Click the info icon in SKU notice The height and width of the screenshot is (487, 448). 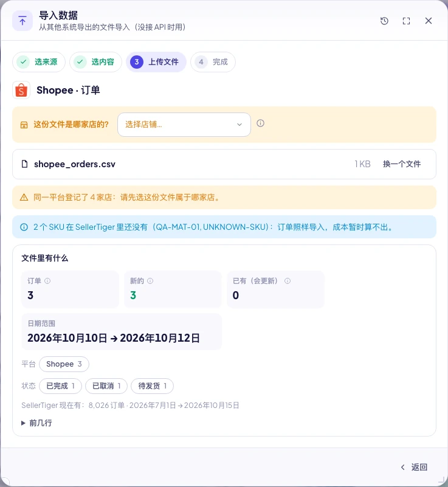click(x=24, y=227)
